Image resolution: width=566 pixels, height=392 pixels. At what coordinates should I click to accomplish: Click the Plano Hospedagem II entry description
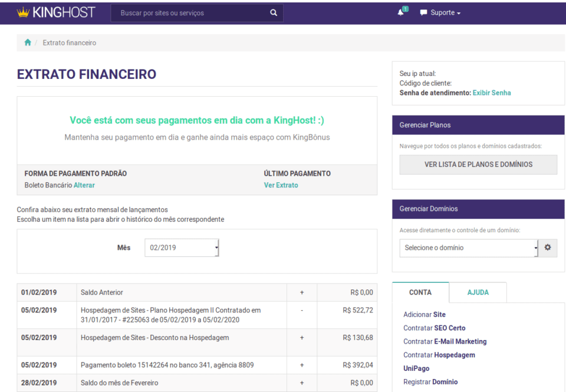tap(171, 315)
